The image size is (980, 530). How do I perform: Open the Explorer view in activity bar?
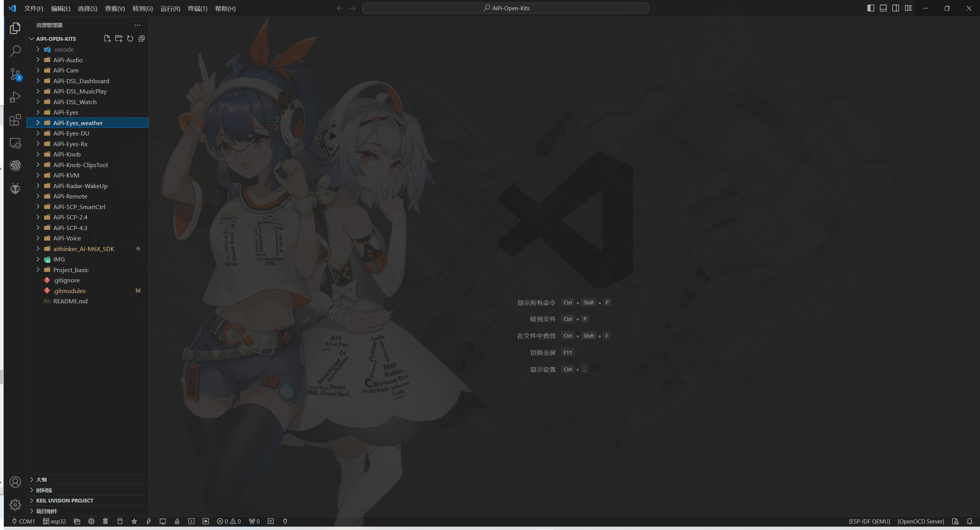click(x=15, y=28)
